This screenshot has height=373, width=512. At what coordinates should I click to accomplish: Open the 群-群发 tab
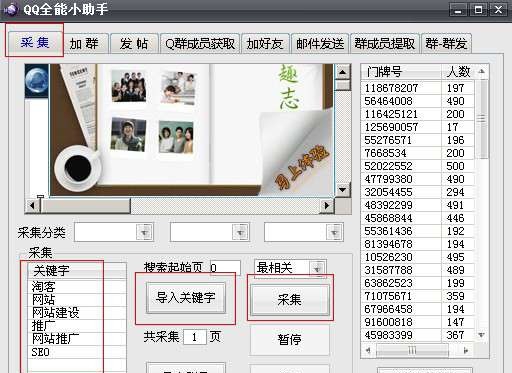(x=446, y=44)
